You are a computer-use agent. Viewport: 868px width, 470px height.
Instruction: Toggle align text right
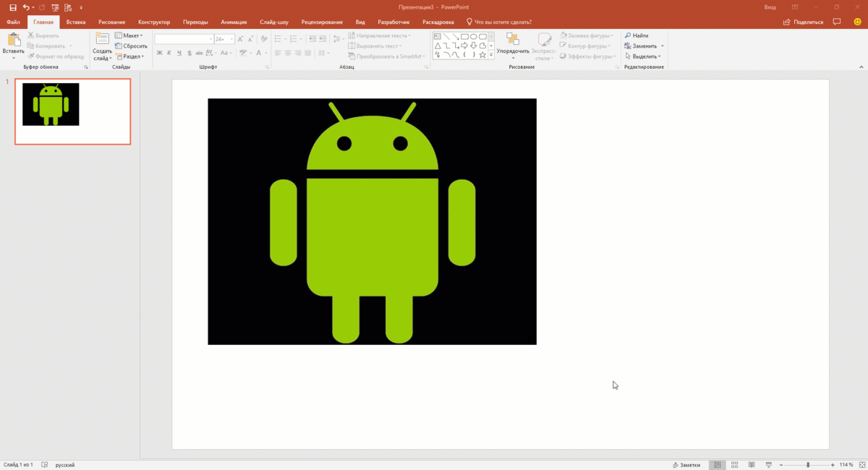point(298,53)
